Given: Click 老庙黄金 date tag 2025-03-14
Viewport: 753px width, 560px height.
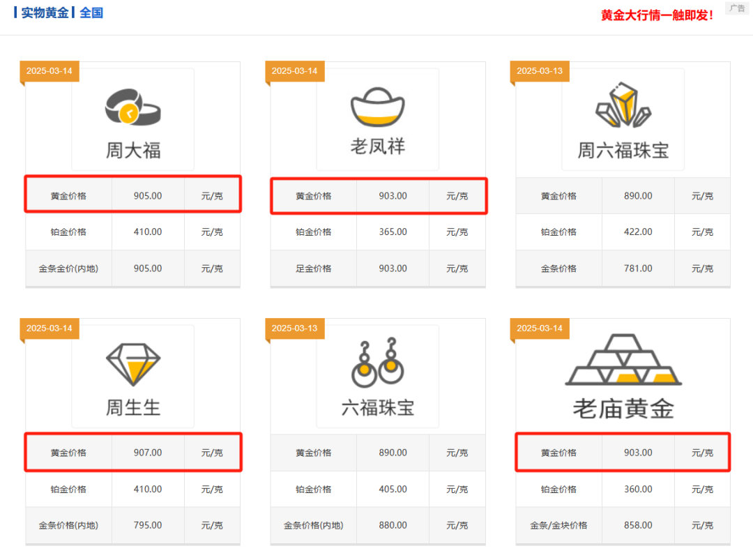Looking at the screenshot, I should [539, 328].
